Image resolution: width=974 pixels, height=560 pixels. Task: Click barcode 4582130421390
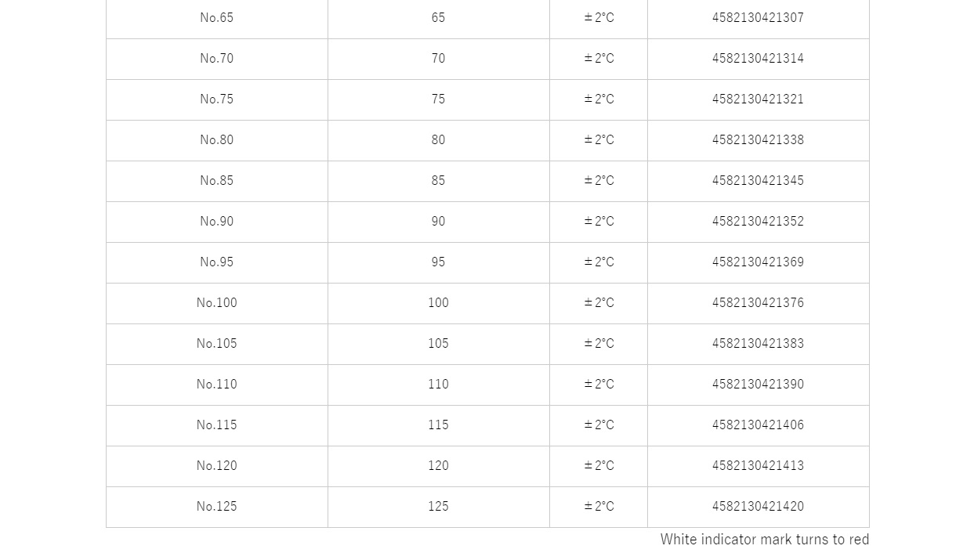[x=758, y=385]
